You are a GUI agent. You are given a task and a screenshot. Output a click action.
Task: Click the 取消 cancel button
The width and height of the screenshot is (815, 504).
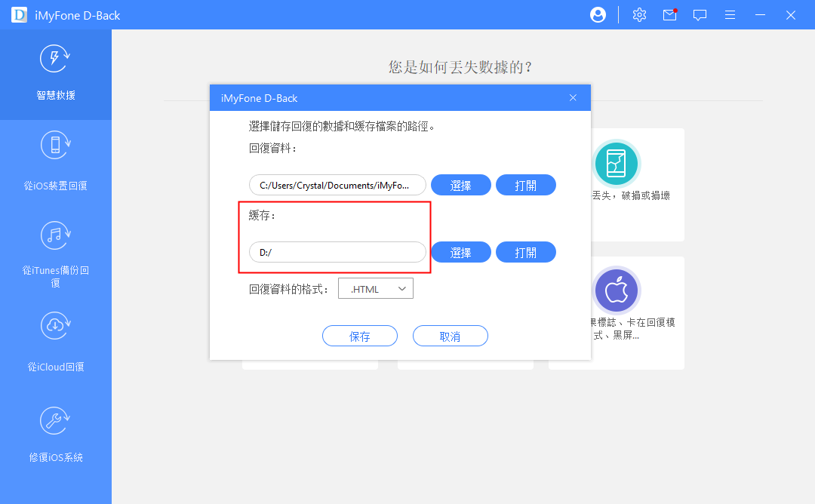(x=450, y=337)
